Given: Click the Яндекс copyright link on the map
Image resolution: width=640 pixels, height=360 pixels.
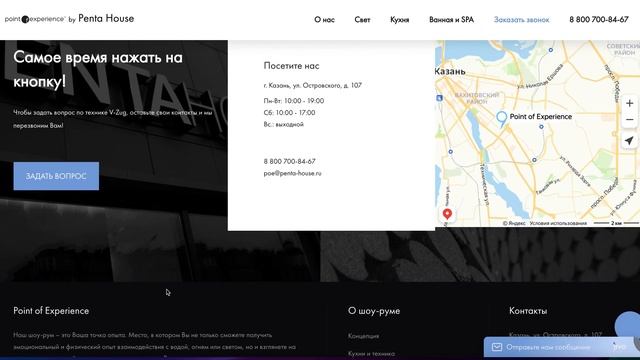Looking at the screenshot, I should [x=514, y=223].
